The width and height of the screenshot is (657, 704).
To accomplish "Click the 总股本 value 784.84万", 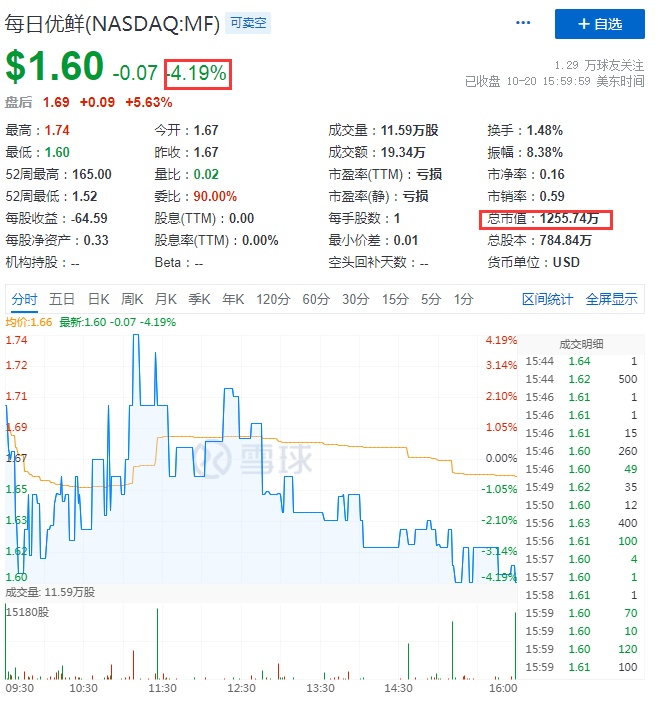I will (x=565, y=241).
